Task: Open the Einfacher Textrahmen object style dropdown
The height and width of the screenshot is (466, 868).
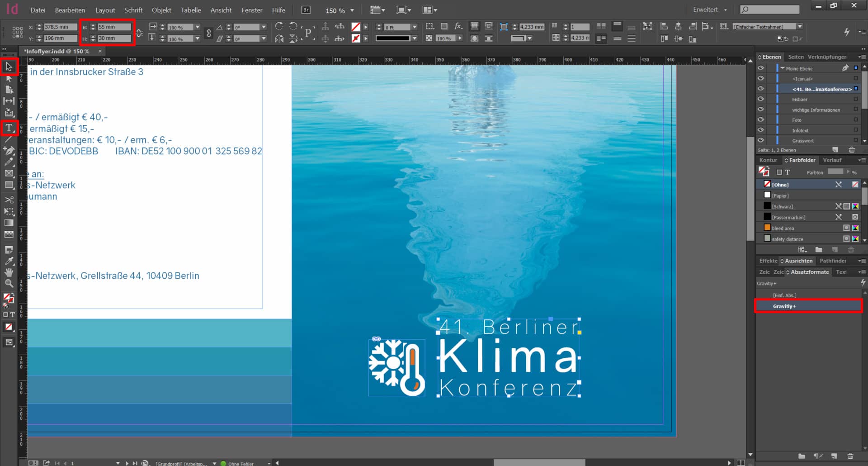Action: [800, 27]
